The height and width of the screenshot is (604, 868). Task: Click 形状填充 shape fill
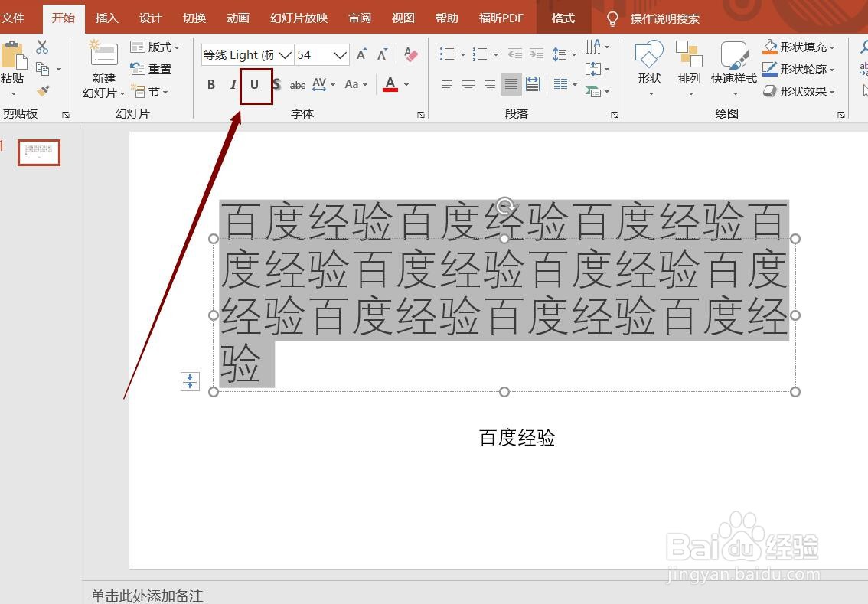click(x=798, y=47)
